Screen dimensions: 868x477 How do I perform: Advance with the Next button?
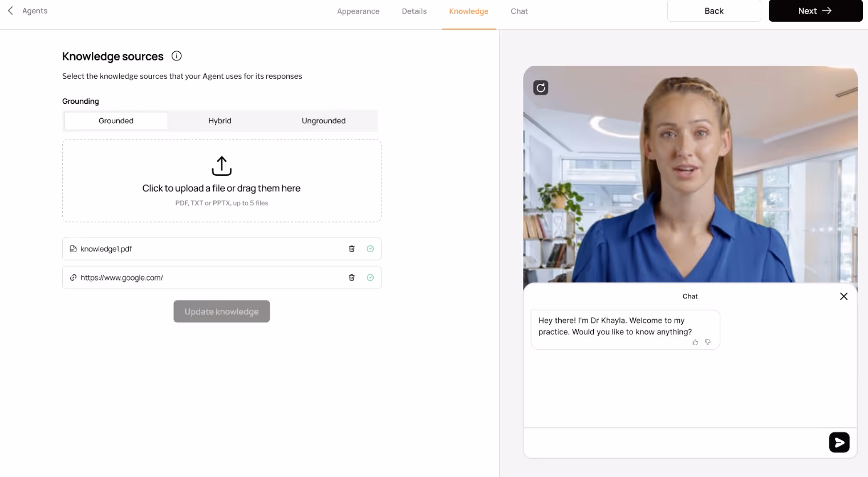pyautogui.click(x=815, y=10)
